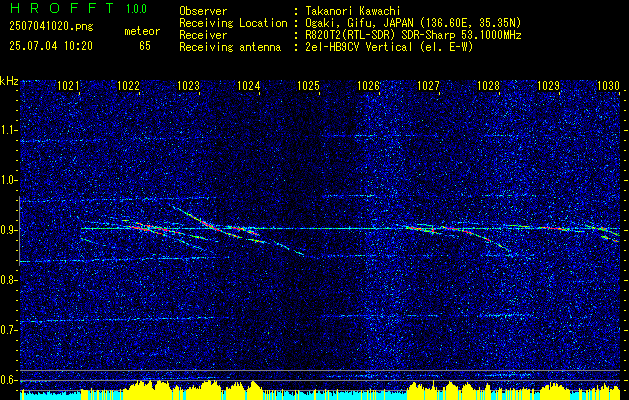Click time marker 1029
Screen dimensions: 629x400
[x=548, y=86]
